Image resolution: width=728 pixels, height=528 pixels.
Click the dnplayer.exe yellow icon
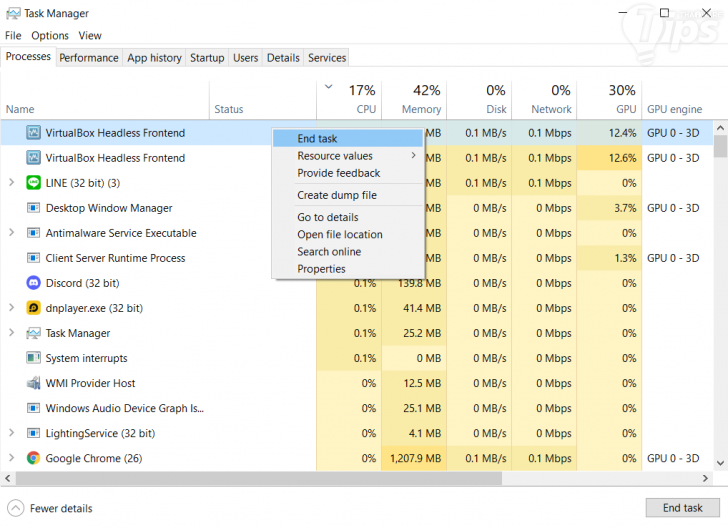coord(33,308)
